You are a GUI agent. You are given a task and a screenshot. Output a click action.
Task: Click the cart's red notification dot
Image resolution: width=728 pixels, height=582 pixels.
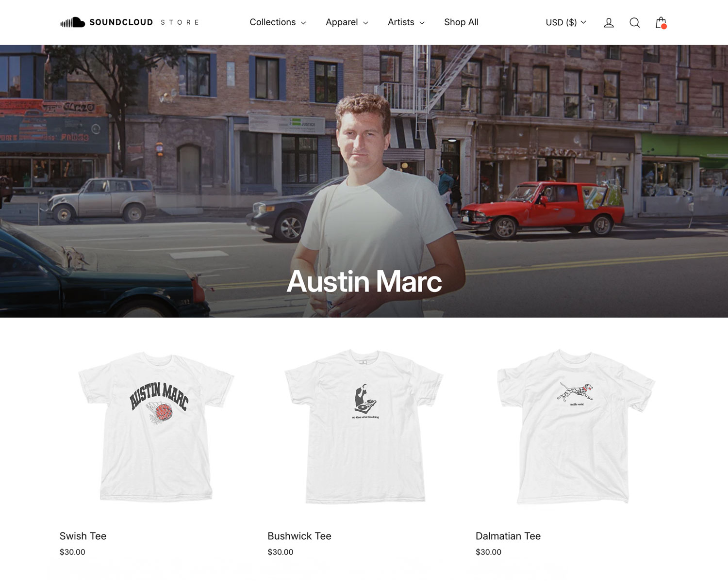point(664,27)
